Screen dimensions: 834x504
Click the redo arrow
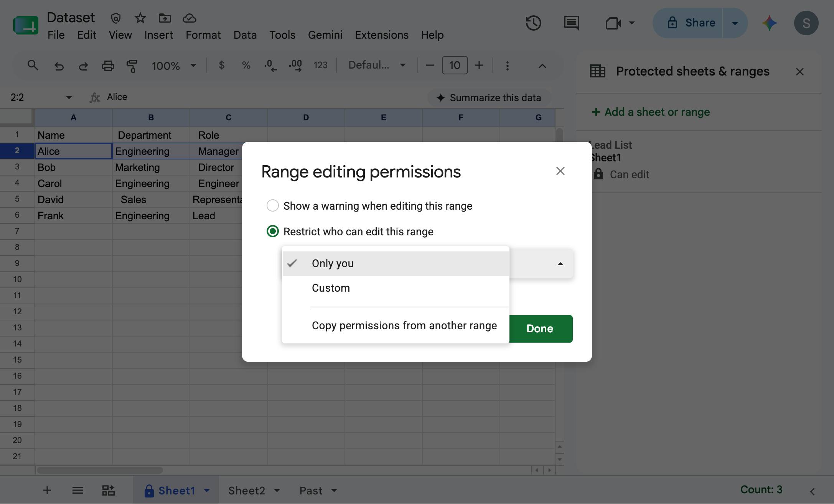pos(83,66)
